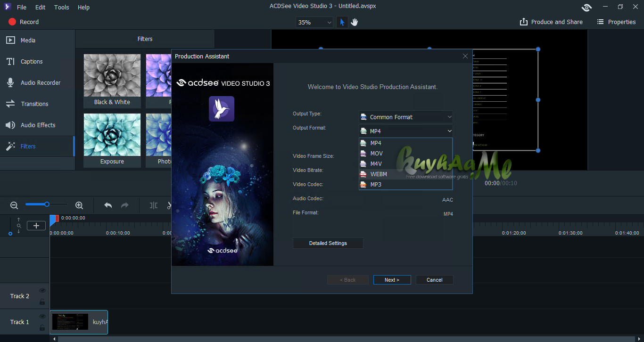This screenshot has height=342, width=644.
Task: Zoom in the timeline with plus magnifier
Action: tap(79, 205)
